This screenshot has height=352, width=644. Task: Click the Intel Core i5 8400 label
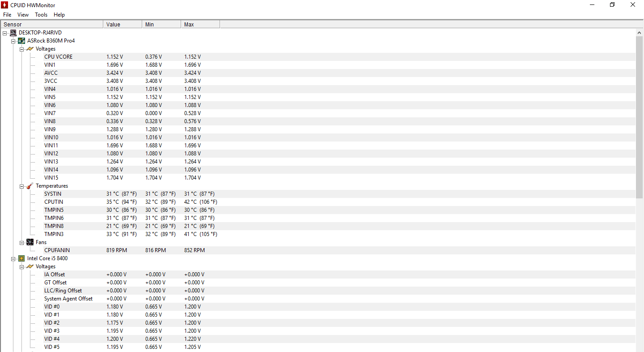tap(47, 258)
